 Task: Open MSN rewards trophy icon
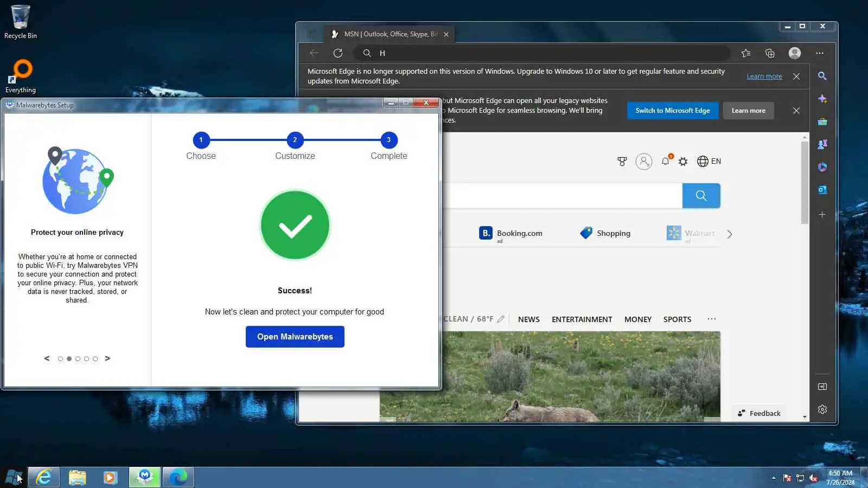pos(622,162)
